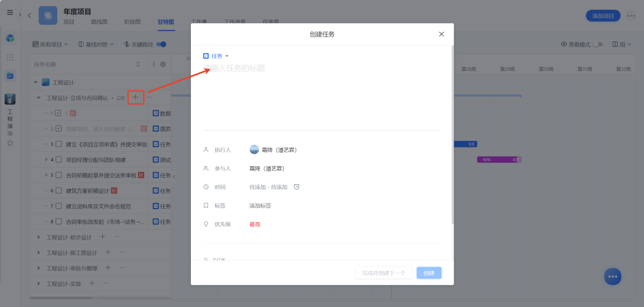
Task: Add task to 工程设计-立项与合同确认 via plus
Action: point(136,97)
